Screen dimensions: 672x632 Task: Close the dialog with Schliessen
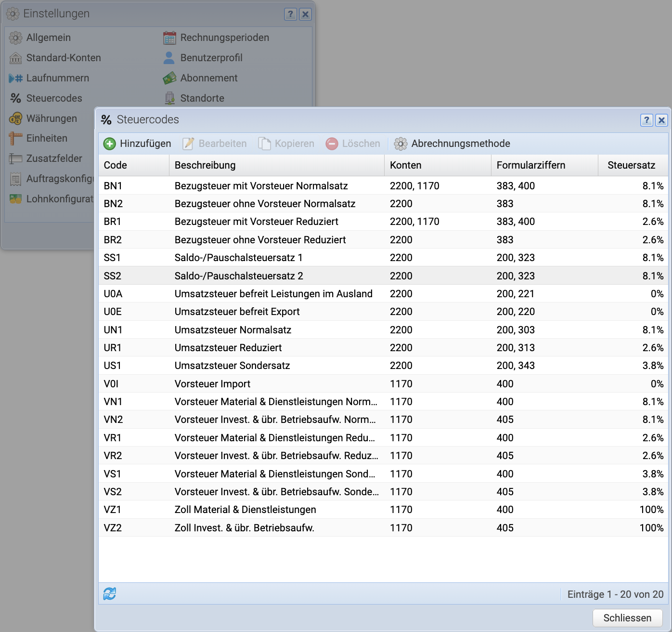click(x=627, y=618)
